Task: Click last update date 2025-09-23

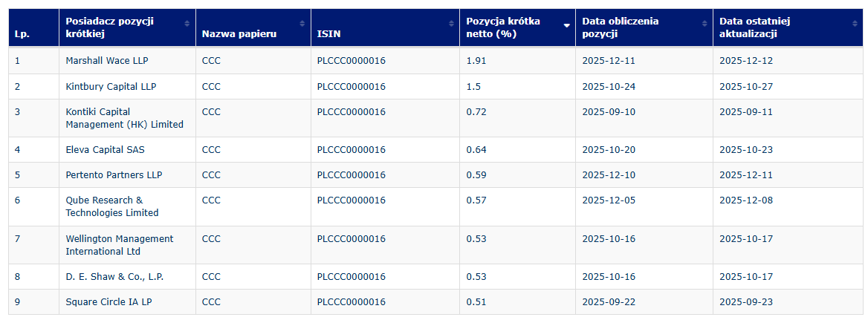Action: click(x=746, y=301)
